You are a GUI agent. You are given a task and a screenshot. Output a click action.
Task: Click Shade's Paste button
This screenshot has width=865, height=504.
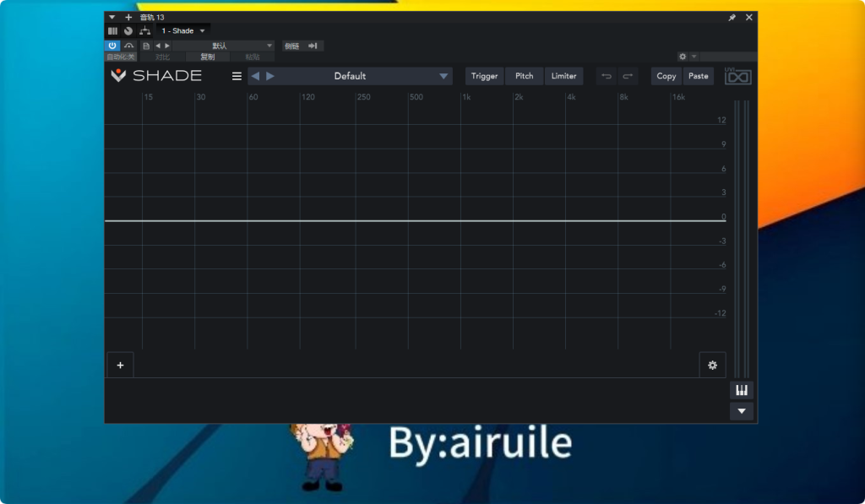click(699, 76)
